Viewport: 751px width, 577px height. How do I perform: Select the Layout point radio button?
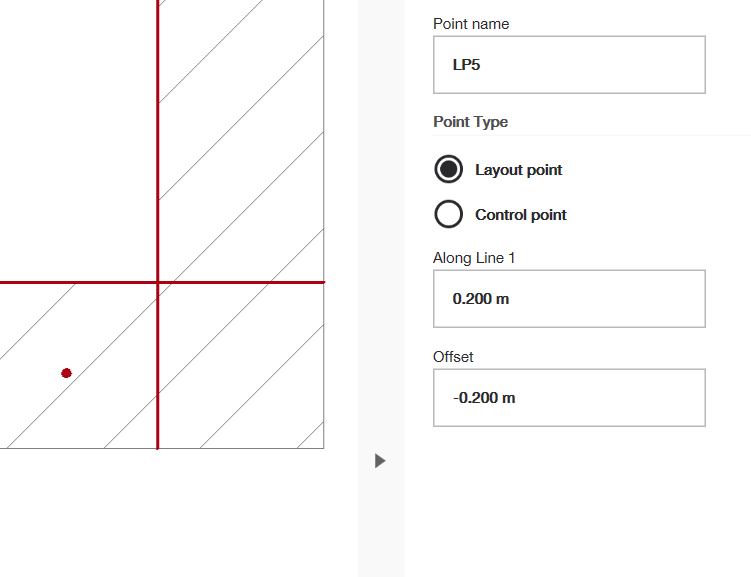coord(449,169)
